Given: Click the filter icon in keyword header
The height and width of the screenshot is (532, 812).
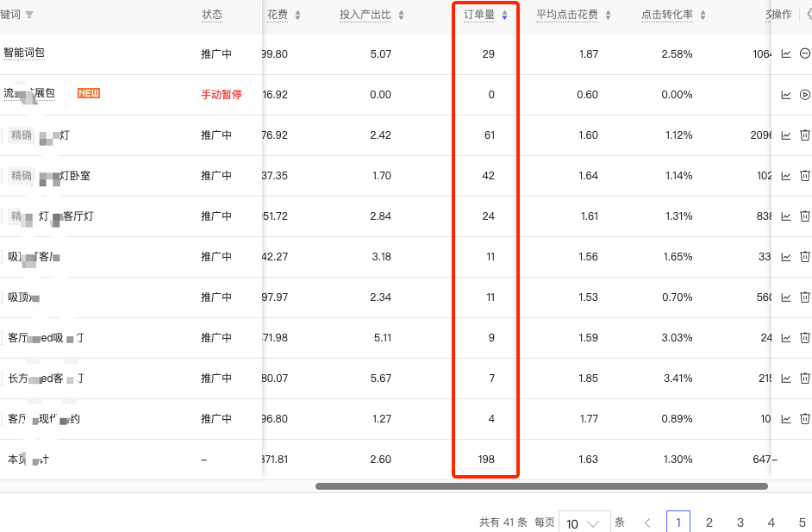Looking at the screenshot, I should [x=30, y=15].
